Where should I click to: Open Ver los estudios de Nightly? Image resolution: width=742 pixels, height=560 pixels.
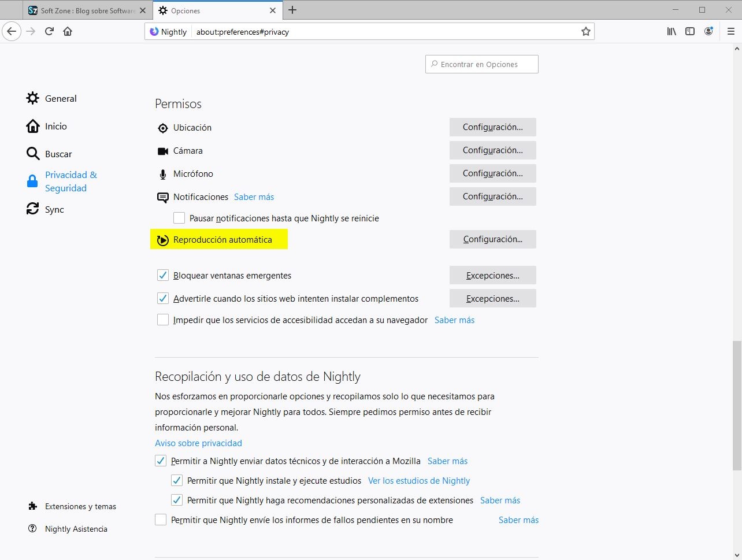click(419, 481)
